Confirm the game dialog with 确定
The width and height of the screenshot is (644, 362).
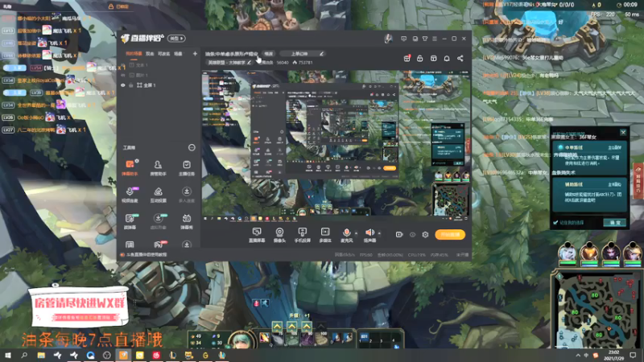tap(615, 223)
